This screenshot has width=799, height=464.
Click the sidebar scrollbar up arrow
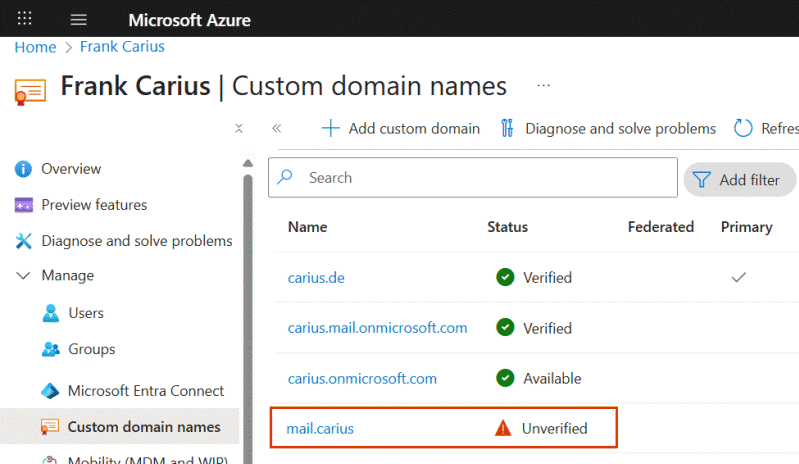248,163
